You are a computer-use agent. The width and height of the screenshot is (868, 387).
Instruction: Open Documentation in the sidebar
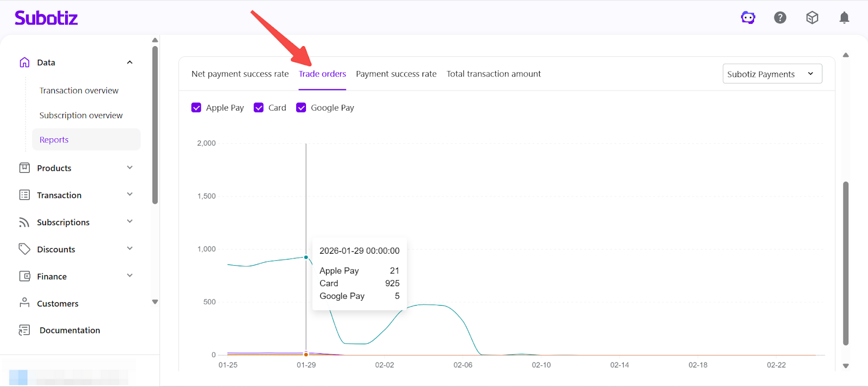(69, 331)
